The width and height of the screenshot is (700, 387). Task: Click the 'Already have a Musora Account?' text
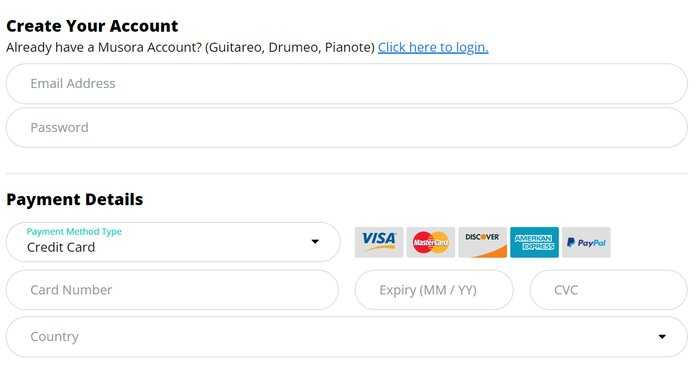pos(104,47)
